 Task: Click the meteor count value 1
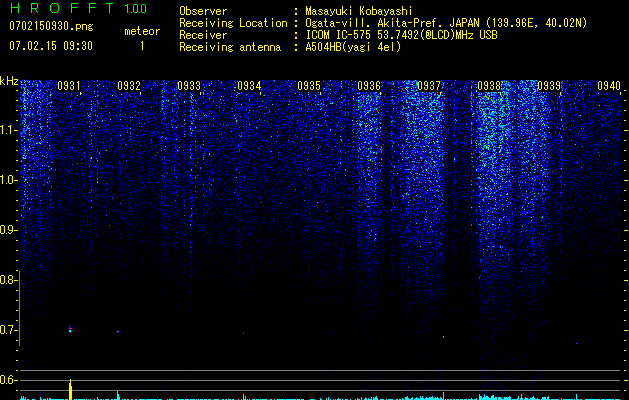coord(142,46)
